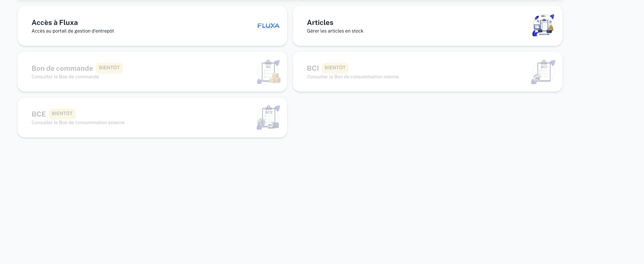Image resolution: width=644 pixels, height=264 pixels.
Task: Click 'Consulter le Bon de consommation interne' text
Action: pos(353,77)
